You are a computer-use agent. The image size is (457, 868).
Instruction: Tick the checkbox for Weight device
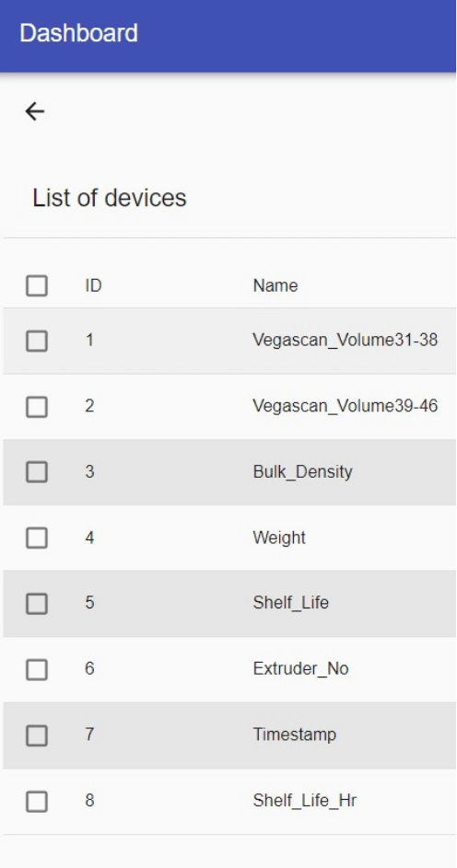(37, 538)
